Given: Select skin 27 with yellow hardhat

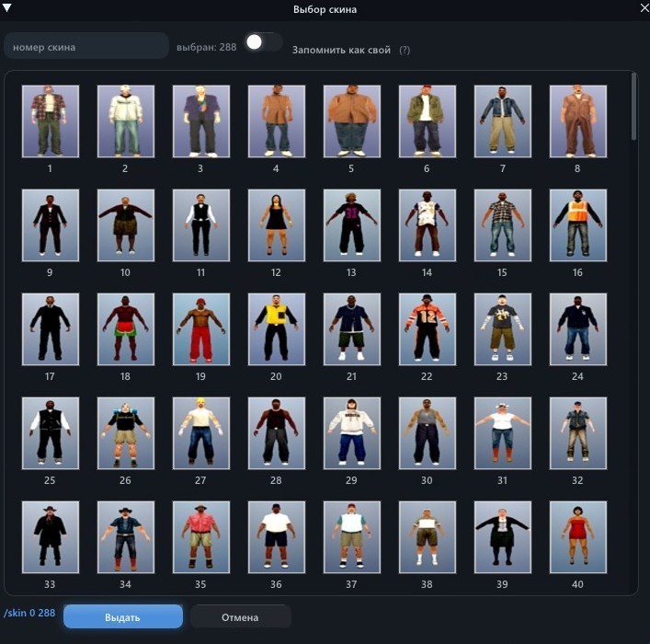Looking at the screenshot, I should pyautogui.click(x=201, y=433).
